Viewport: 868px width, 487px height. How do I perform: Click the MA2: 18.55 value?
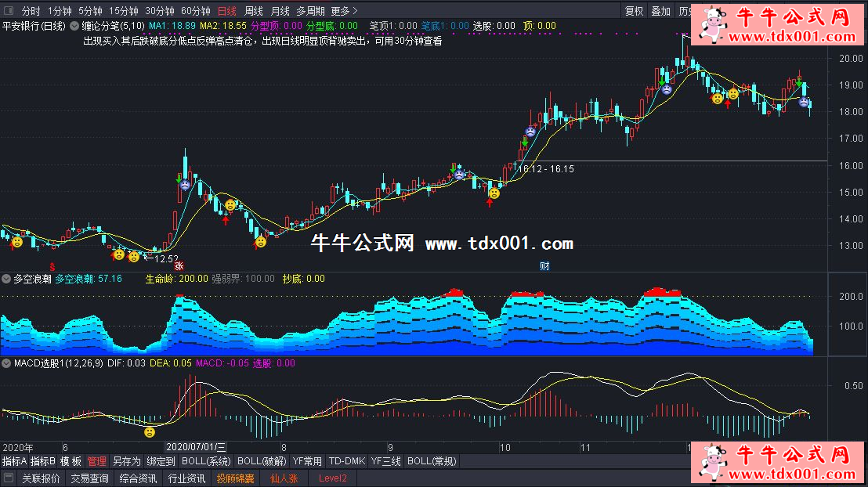tap(223, 26)
